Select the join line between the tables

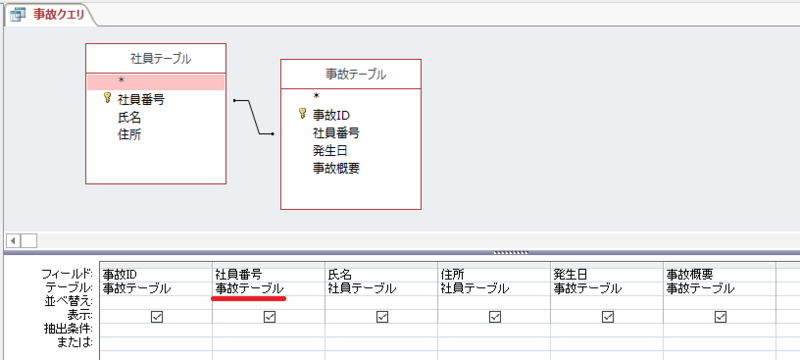click(254, 117)
